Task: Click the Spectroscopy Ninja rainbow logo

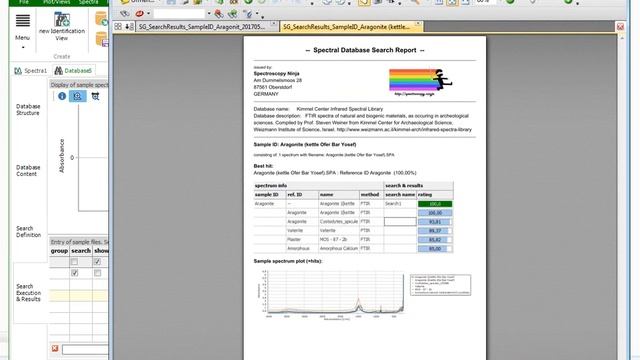Action: coord(420,81)
